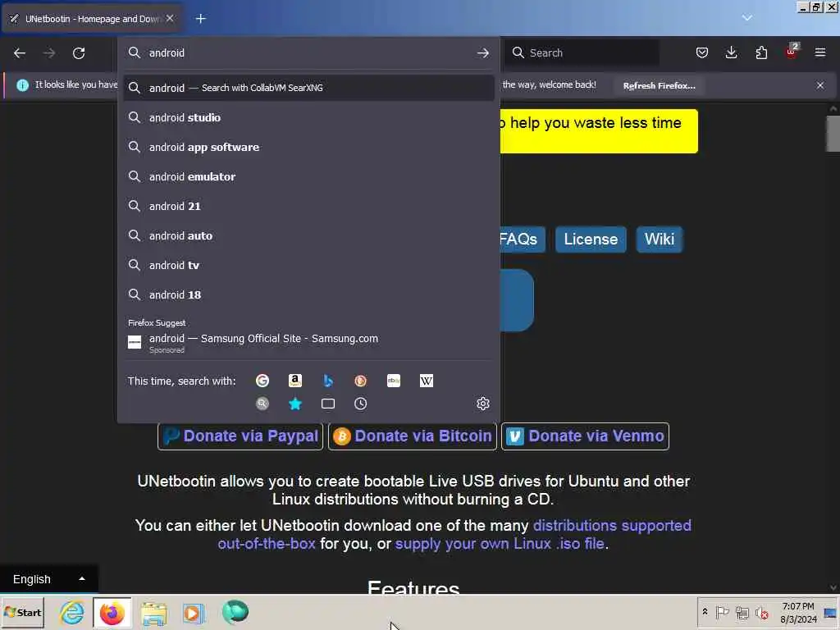Open a new tab with plus button
Screen dimensions: 840x630
(201, 19)
